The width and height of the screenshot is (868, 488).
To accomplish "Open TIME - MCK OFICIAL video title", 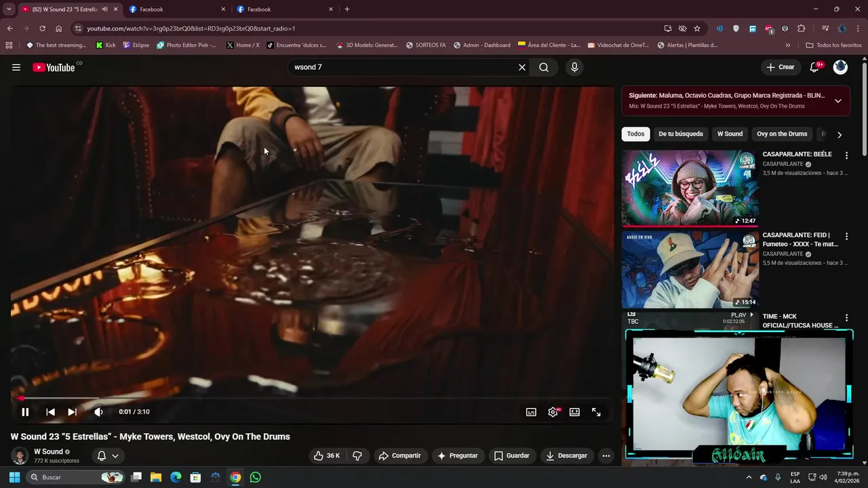I will pyautogui.click(x=800, y=321).
